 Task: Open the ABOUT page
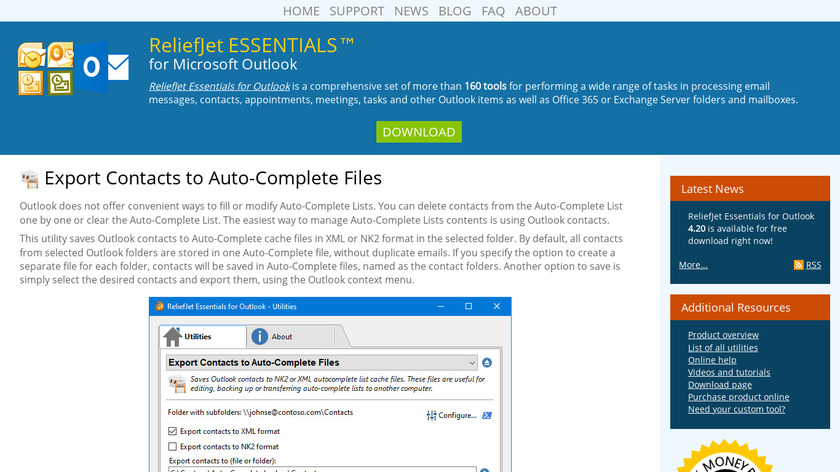(x=536, y=11)
